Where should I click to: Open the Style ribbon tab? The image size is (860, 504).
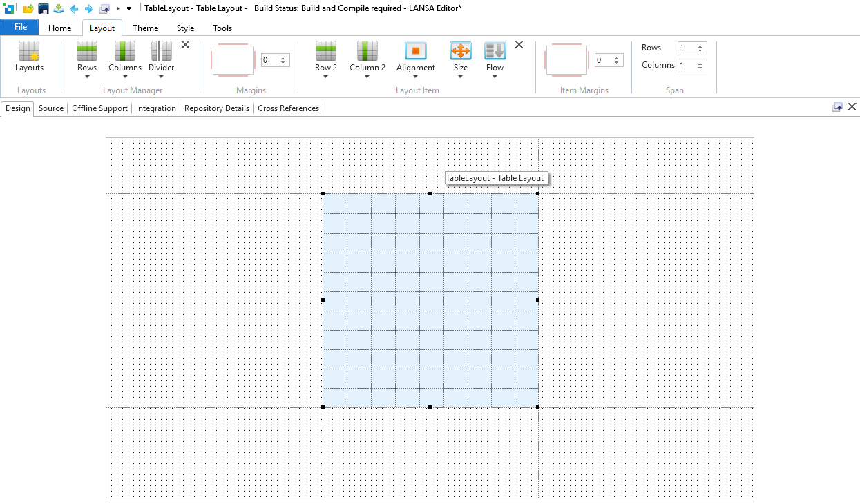(185, 28)
